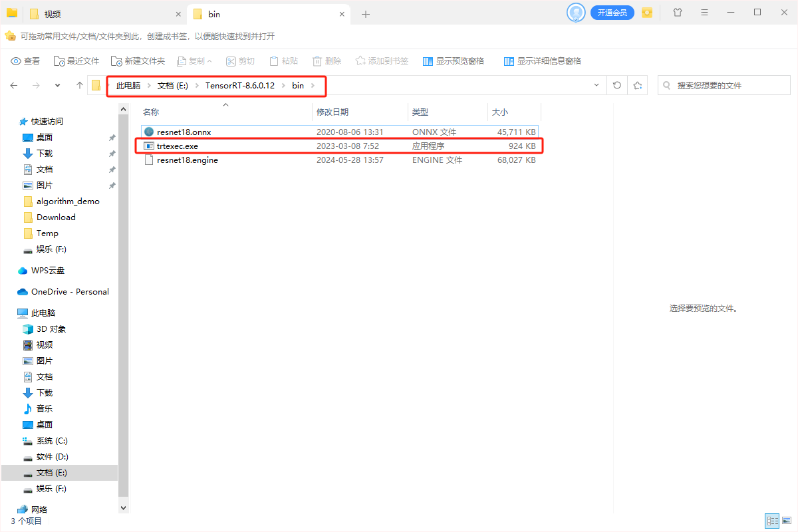Open drive 软件 (D:)
Image resolution: width=798 pixels, height=532 pixels.
pyautogui.click(x=53, y=457)
